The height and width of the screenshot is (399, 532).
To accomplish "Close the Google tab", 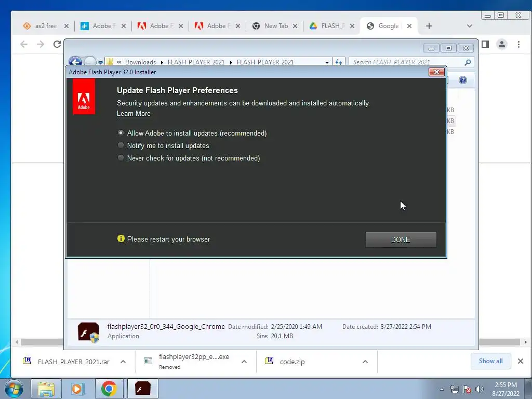I will tap(409, 26).
